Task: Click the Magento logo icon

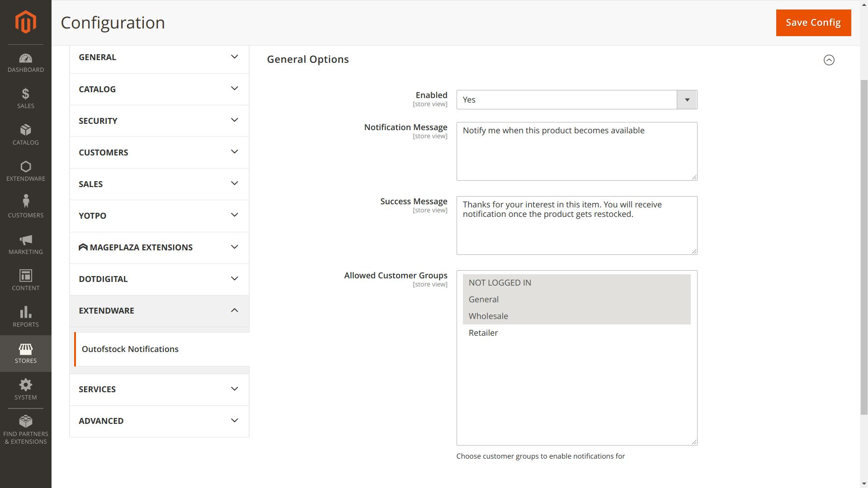Action: click(25, 22)
